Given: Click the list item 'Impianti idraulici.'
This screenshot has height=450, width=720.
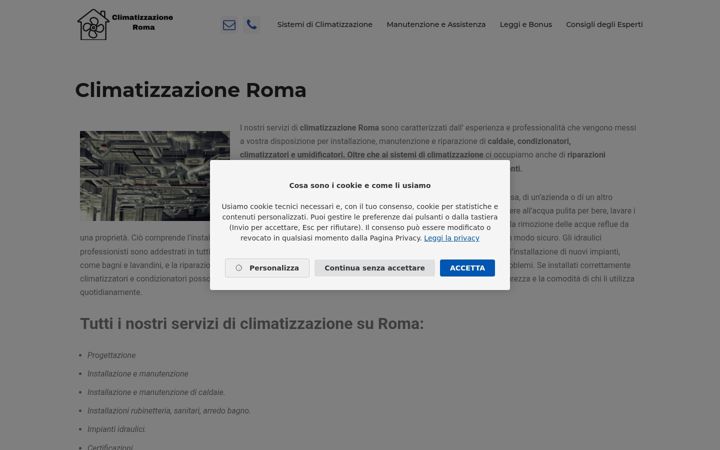Looking at the screenshot, I should coord(116,429).
